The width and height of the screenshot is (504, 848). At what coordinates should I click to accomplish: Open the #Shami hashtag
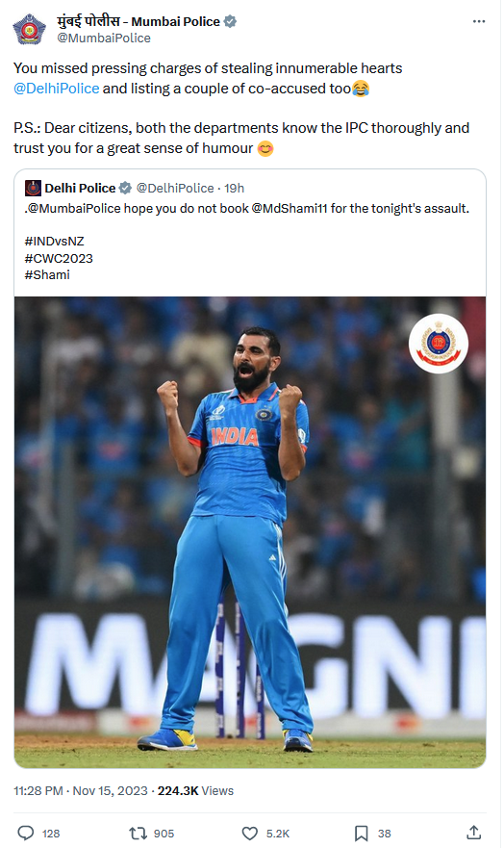tap(47, 274)
